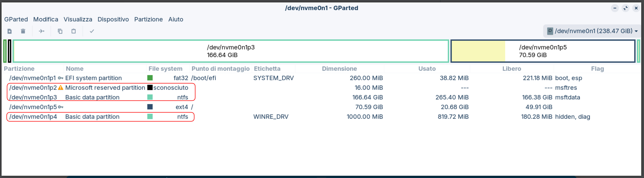Click 'Microsoft reserved partition' name cell
Image resolution: width=644 pixels, height=178 pixels.
point(105,88)
